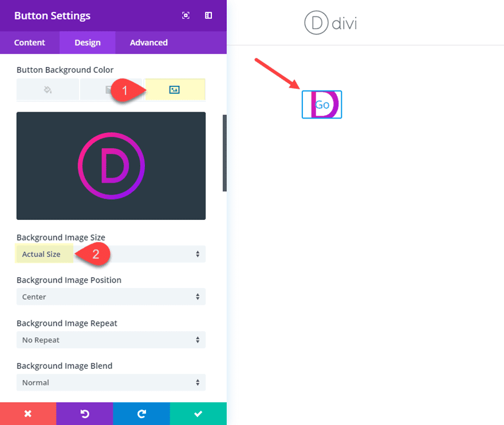Click the redo arrow icon
Screen dimensions: 504x425
point(141,413)
